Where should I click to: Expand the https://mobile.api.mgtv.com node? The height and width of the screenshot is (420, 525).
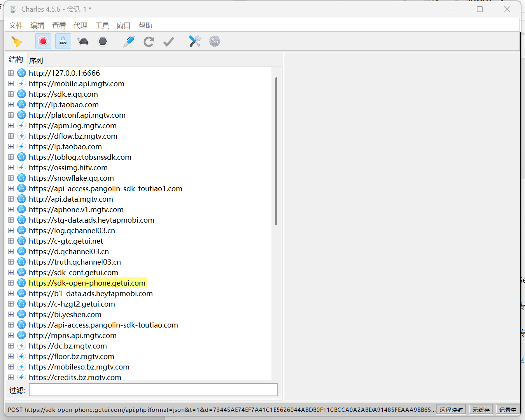[x=11, y=84]
